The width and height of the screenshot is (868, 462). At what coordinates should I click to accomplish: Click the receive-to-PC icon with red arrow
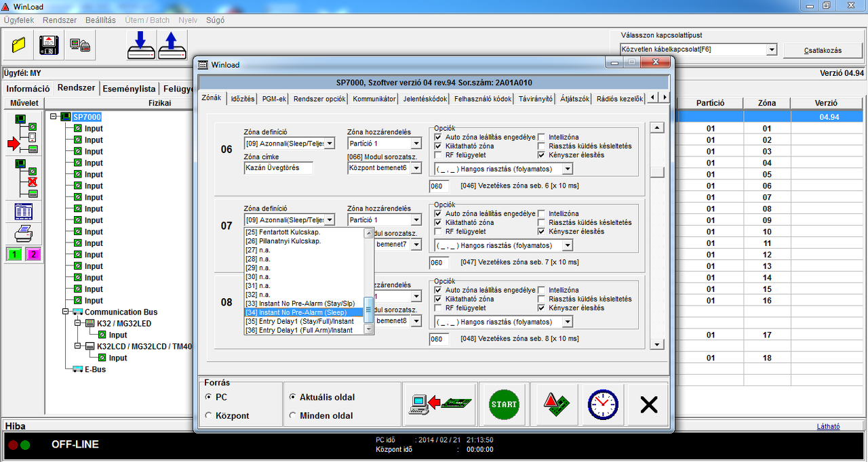coord(439,404)
